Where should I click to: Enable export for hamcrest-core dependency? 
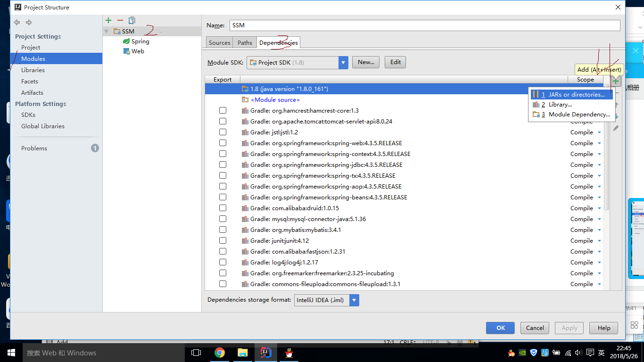[x=223, y=110]
